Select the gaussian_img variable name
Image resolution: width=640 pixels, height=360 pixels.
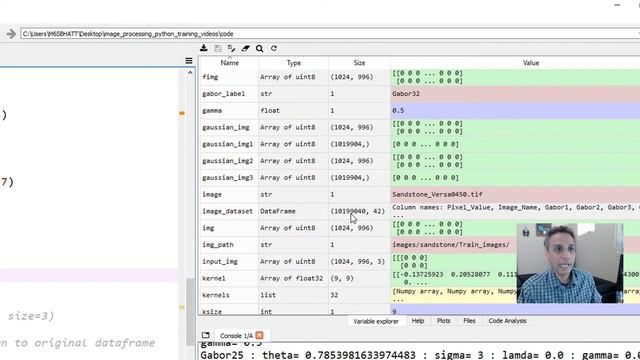pos(226,127)
